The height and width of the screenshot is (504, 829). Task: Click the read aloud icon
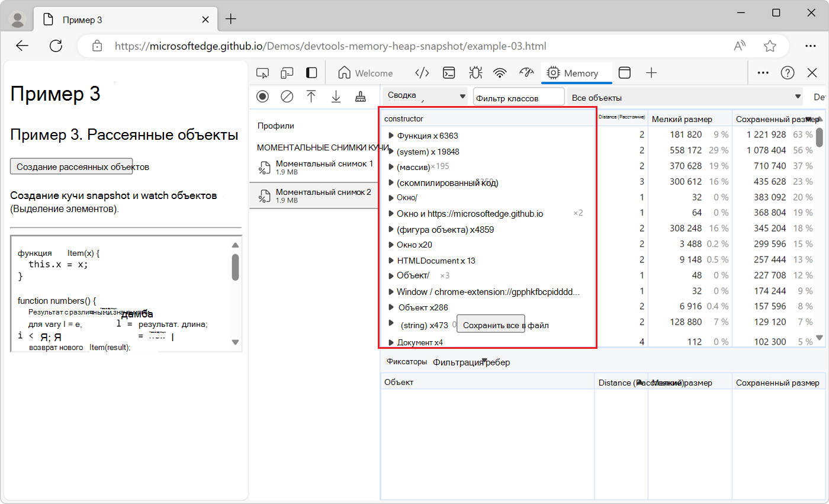tap(740, 46)
